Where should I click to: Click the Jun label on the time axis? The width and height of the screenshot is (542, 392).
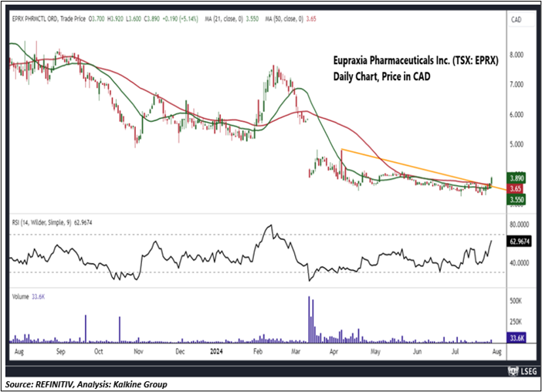(x=417, y=352)
